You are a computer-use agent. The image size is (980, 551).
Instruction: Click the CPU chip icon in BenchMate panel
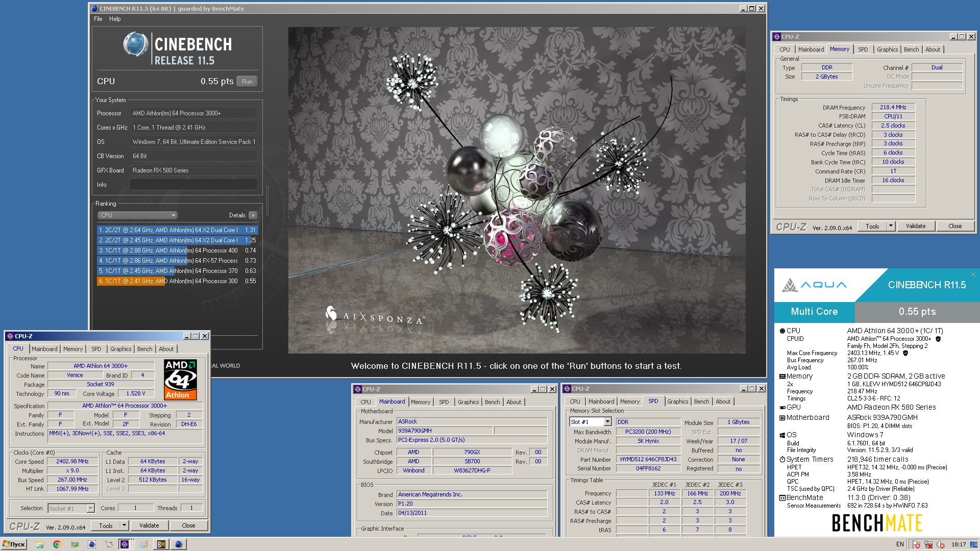coord(782,331)
